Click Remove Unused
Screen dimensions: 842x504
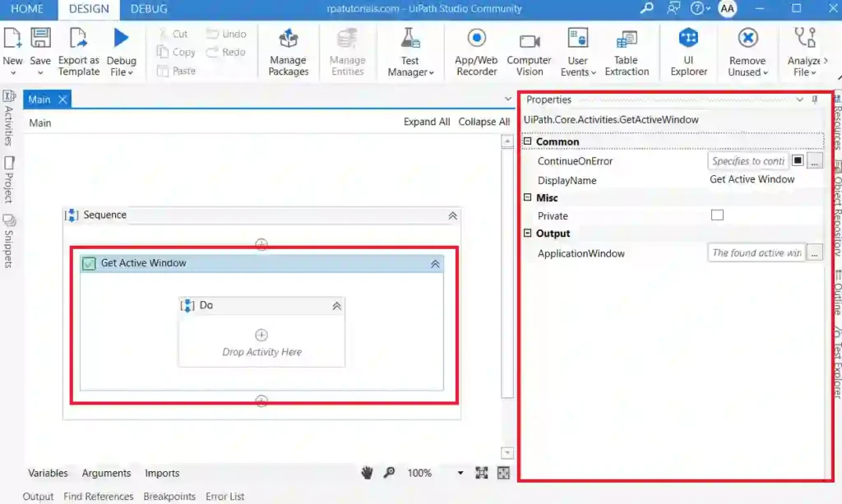pos(747,52)
